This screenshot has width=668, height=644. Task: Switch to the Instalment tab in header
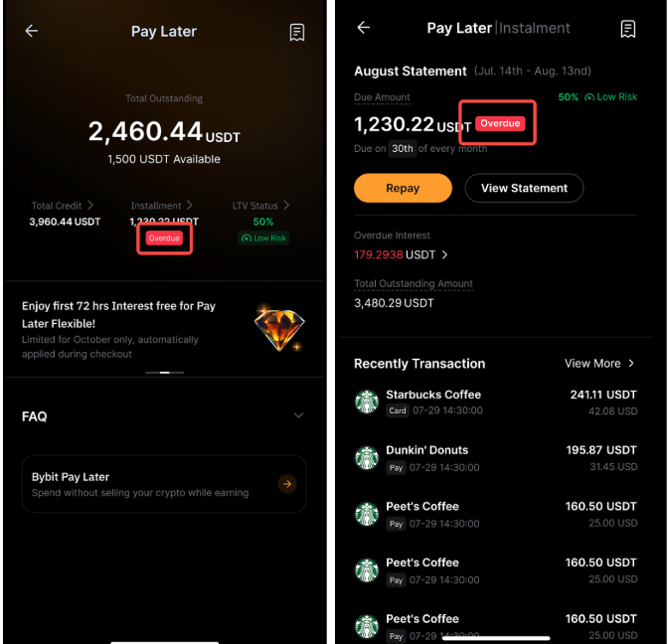[x=534, y=28]
